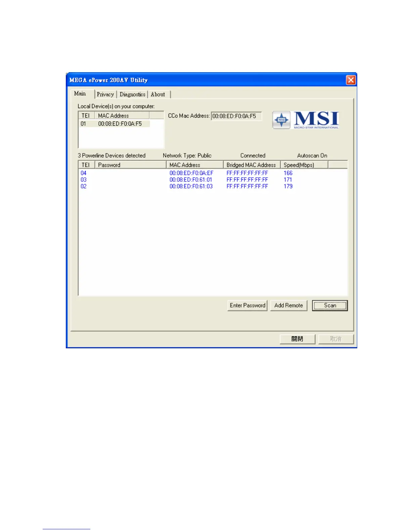The image size is (411, 532).
Task: Open the Diagnostics tab
Action: tap(133, 94)
